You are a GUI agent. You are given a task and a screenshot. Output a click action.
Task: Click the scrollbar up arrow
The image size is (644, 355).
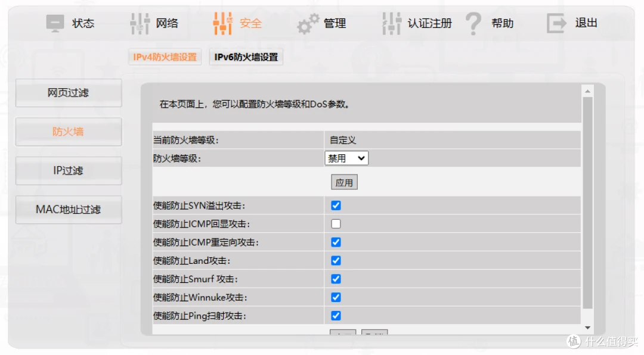(x=588, y=91)
